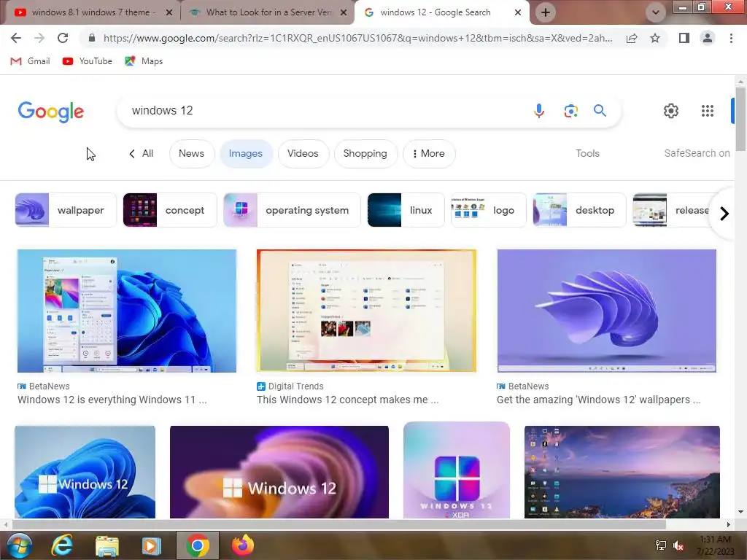Click the horizontal page scrollbar

(338, 524)
